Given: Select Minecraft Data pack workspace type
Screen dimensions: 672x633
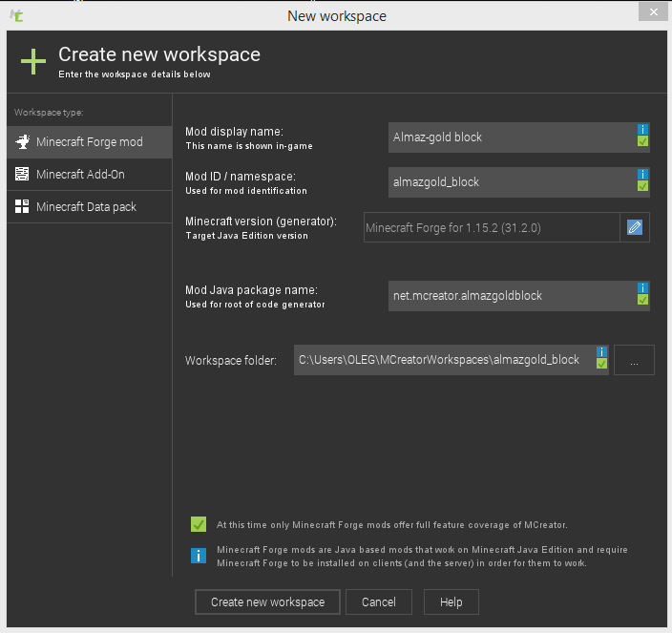Looking at the screenshot, I should (x=89, y=207).
